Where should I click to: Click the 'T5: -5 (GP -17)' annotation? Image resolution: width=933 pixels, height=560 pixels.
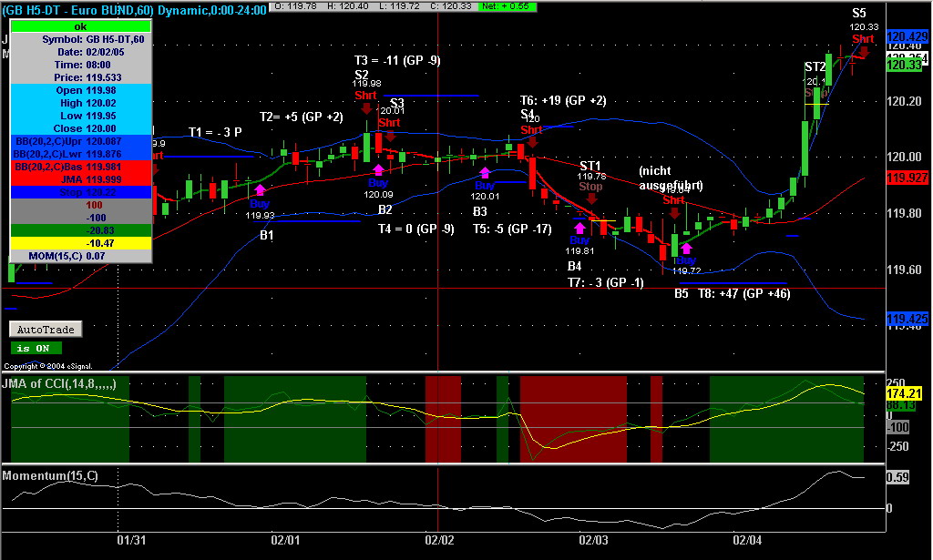(512, 229)
